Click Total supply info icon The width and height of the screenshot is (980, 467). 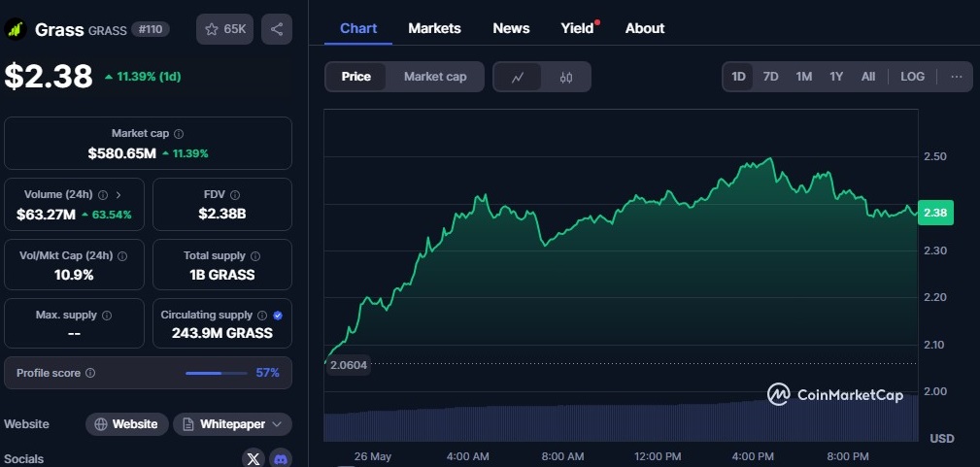[x=255, y=256]
